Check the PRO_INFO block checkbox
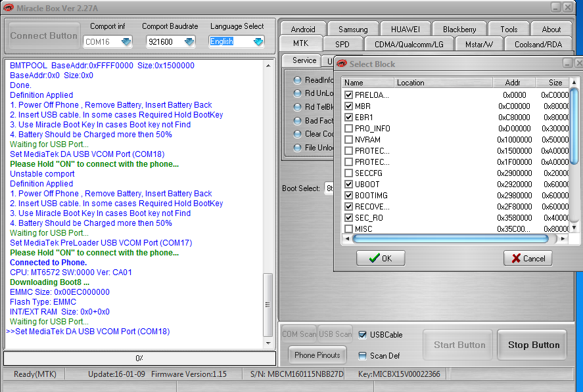583x392 pixels. coord(348,128)
